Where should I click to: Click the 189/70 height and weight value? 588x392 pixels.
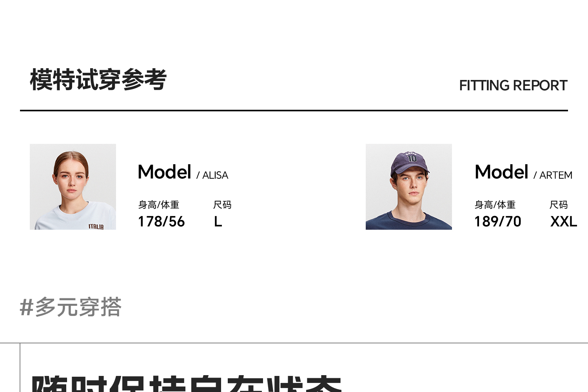[497, 221]
